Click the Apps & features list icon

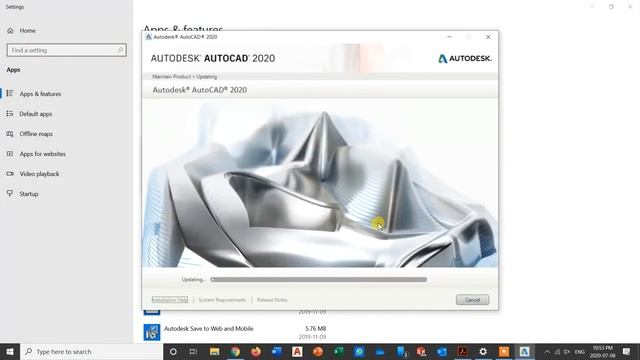(10, 93)
